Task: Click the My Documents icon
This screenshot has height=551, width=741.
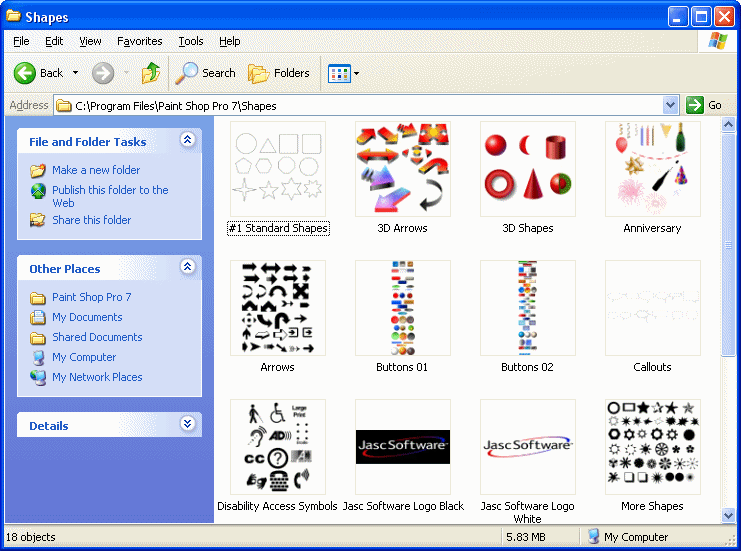Action: 38,317
